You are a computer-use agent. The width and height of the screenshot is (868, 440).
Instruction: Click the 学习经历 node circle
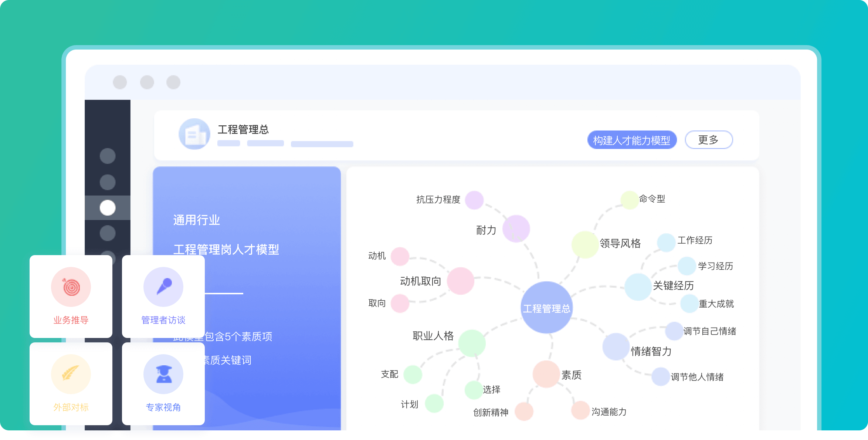687,266
